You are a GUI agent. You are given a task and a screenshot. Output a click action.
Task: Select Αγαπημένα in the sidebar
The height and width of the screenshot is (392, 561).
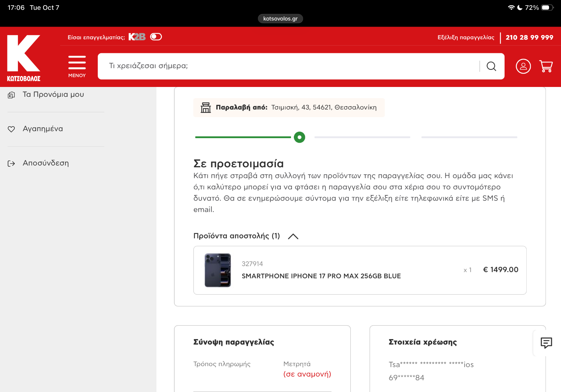click(x=43, y=129)
